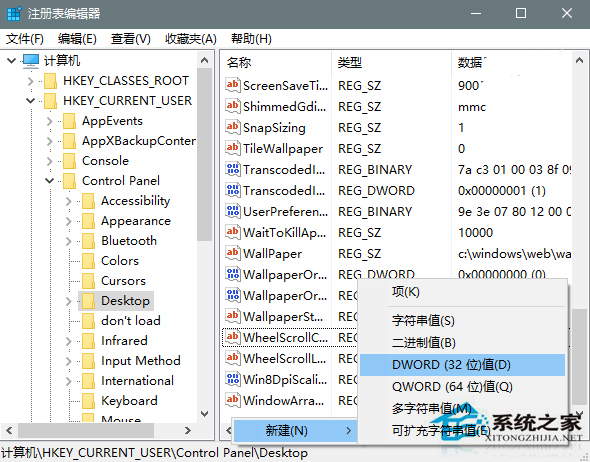Click the string icon beside WaitToKillAp...

[x=233, y=232]
